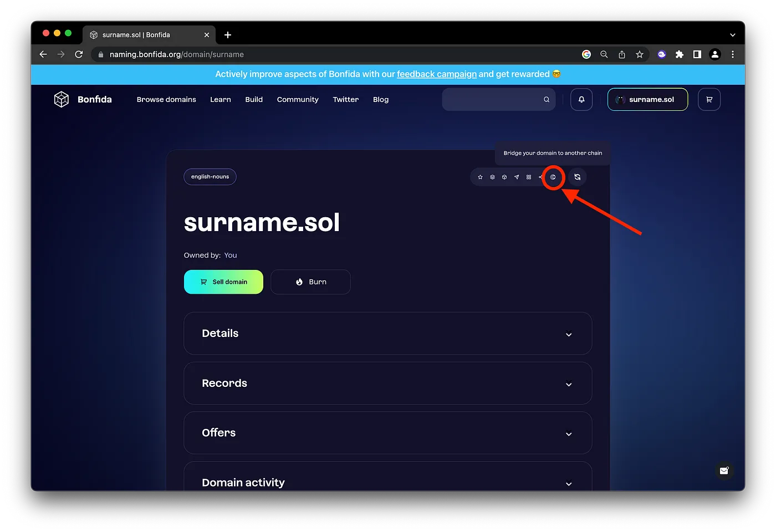Expand the Records section
This screenshot has width=776, height=532.
click(x=388, y=383)
